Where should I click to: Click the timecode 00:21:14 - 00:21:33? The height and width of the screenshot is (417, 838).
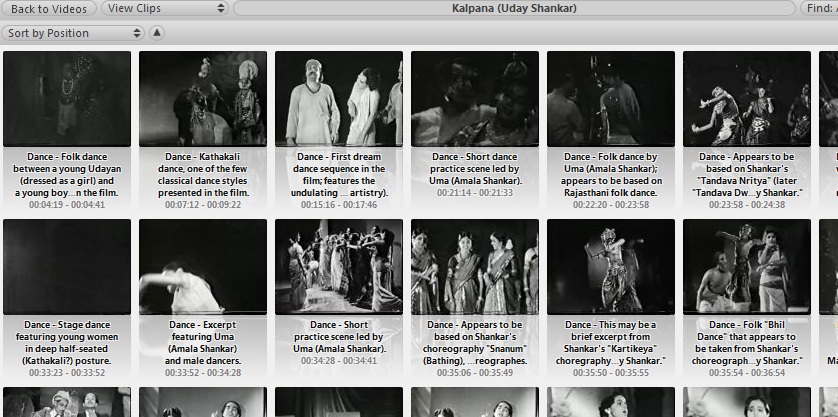pyautogui.click(x=475, y=192)
